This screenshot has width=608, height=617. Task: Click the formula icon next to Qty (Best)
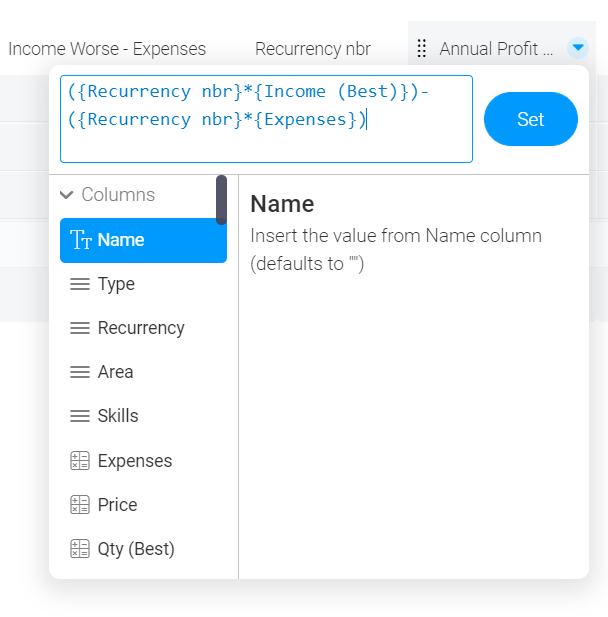[x=80, y=549]
